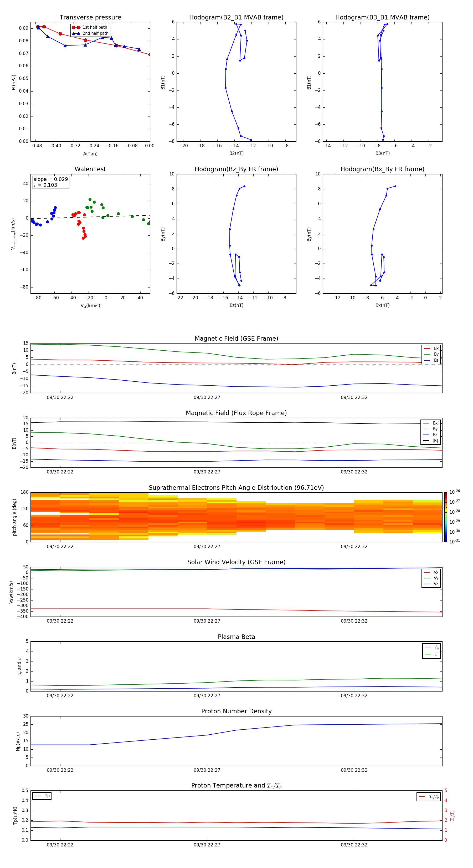Click the 'r = 0.103' annotation text
The image size is (473, 868).
[x=45, y=185]
